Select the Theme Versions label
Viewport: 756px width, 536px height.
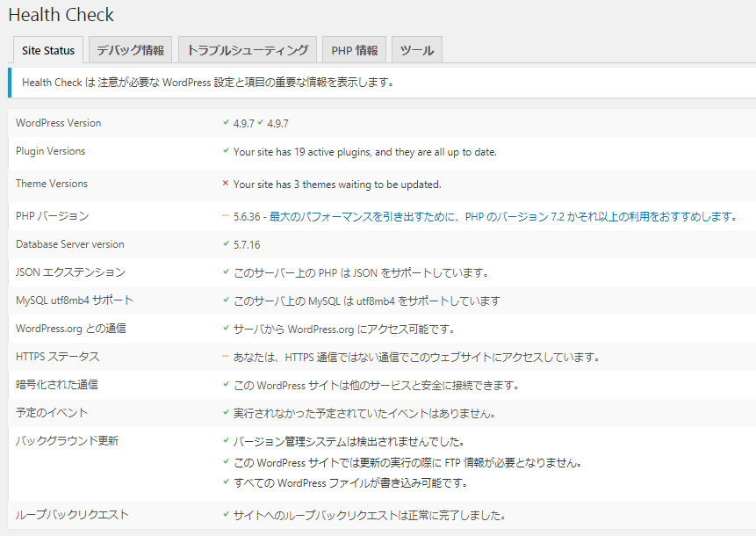[x=52, y=184]
